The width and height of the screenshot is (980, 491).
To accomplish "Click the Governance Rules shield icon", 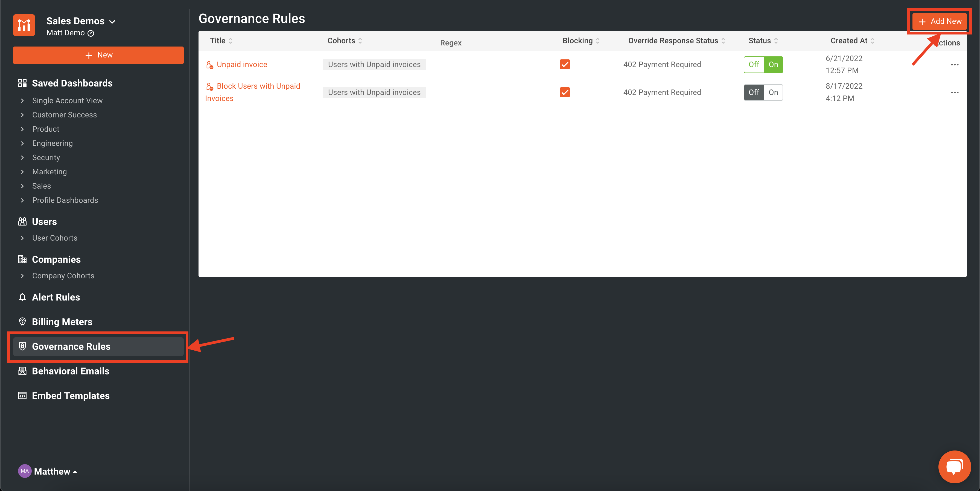I will (x=22, y=346).
